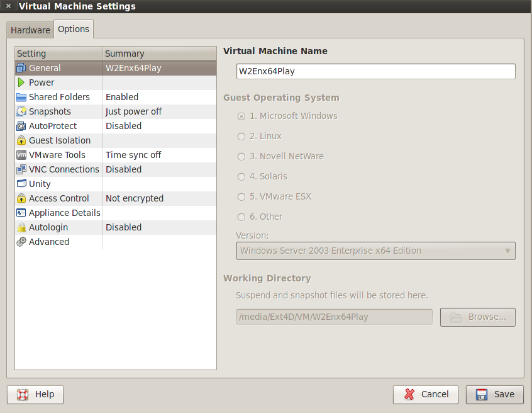Click the Autologin lock icon

(21, 227)
